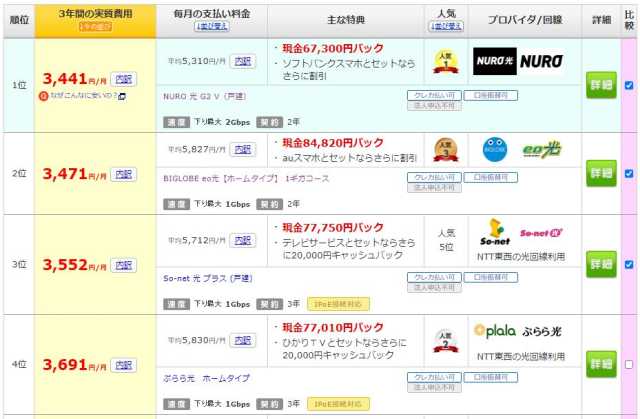Sort by monthly payment 並び替え link

211,27
